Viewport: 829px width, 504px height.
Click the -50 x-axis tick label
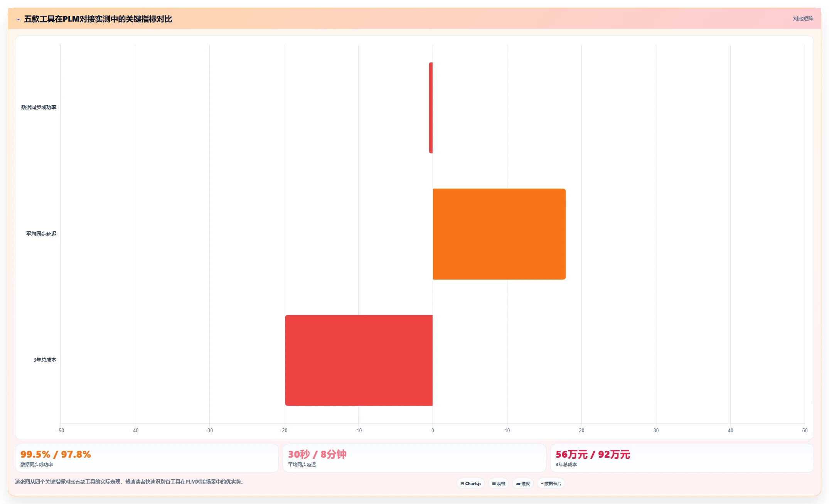click(x=61, y=430)
